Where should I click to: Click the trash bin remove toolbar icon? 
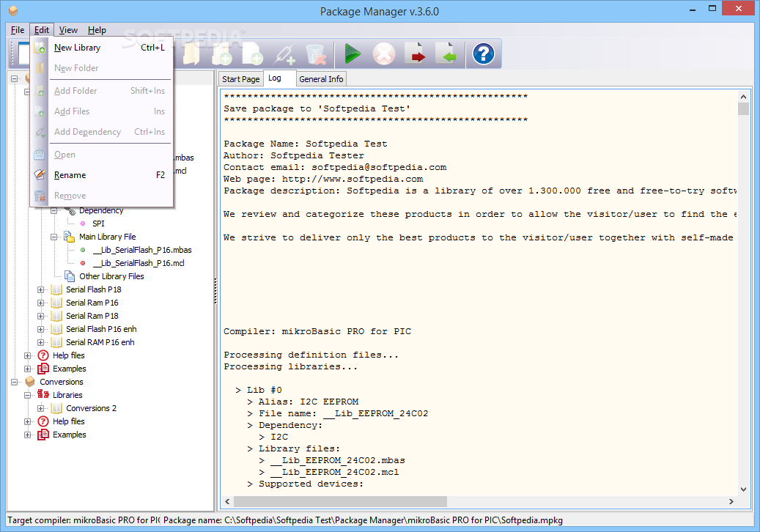point(316,53)
